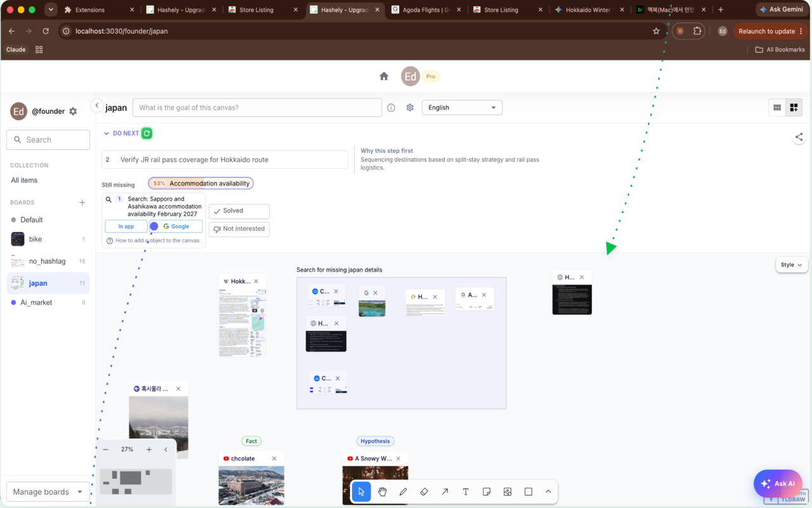Image resolution: width=812 pixels, height=508 pixels.
Task: Open the Style dropdown panel
Action: tap(791, 265)
